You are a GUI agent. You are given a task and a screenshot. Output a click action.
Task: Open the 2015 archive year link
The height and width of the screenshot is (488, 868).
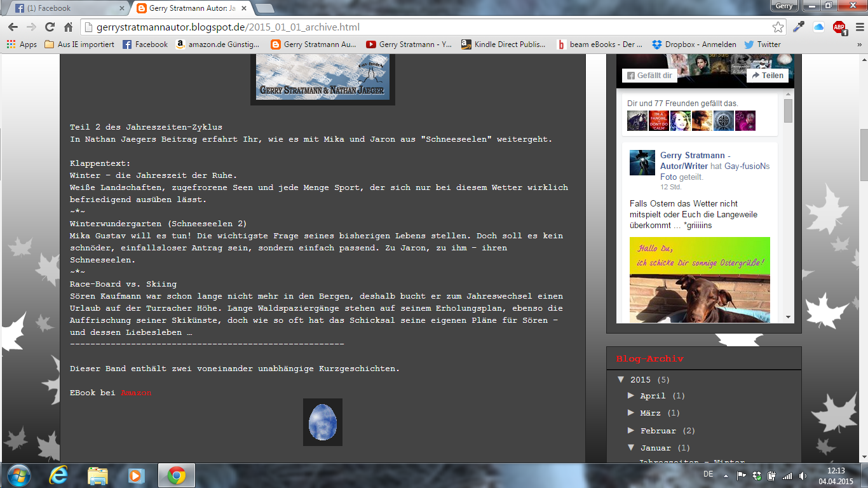641,380
